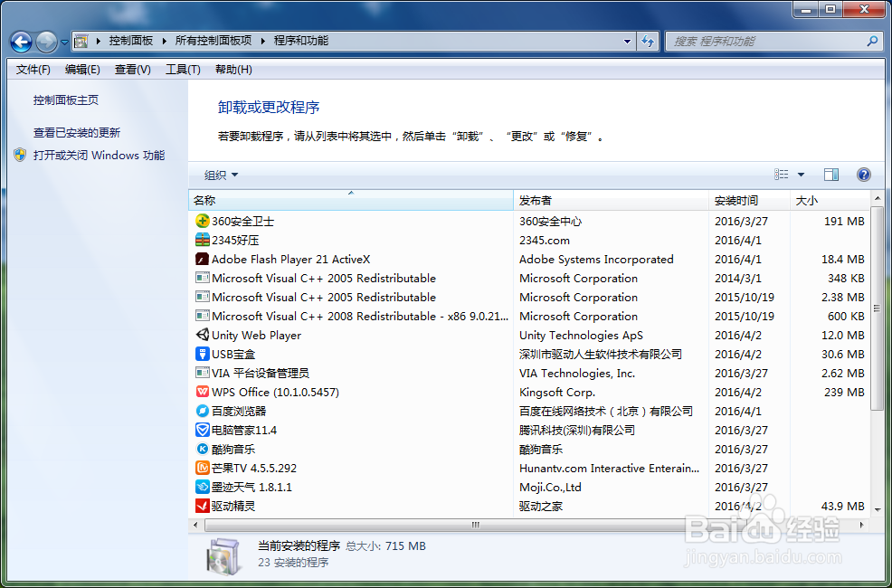The width and height of the screenshot is (892, 588).
Task: Click the VIA 平台设备管理员 icon
Action: [202, 373]
